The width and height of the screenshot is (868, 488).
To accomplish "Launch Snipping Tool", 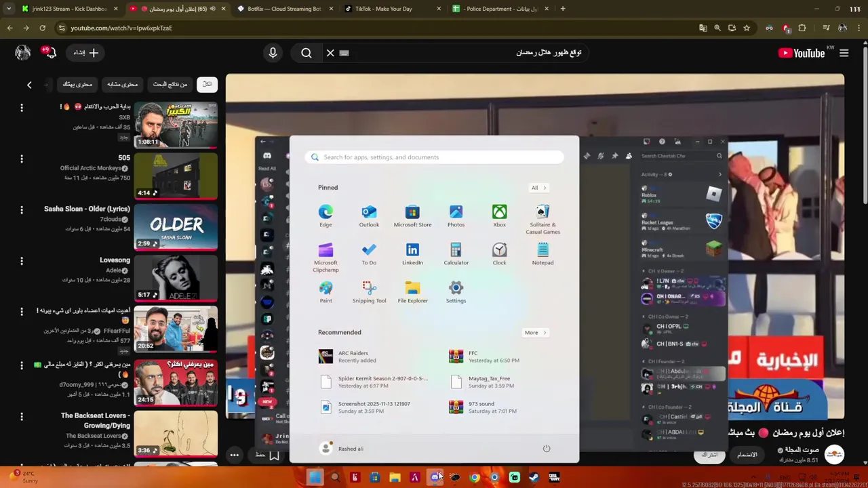I will coord(369,292).
